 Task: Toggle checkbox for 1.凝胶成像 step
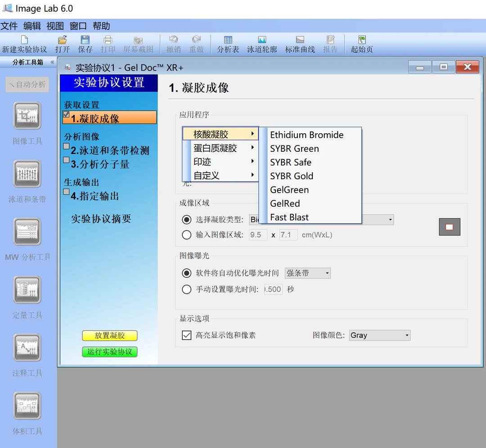[66, 114]
